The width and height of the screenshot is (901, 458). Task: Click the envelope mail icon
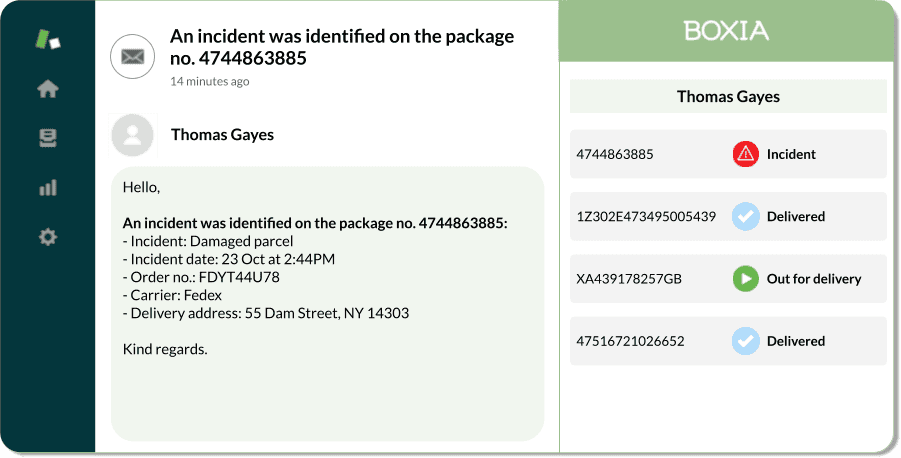click(x=133, y=56)
